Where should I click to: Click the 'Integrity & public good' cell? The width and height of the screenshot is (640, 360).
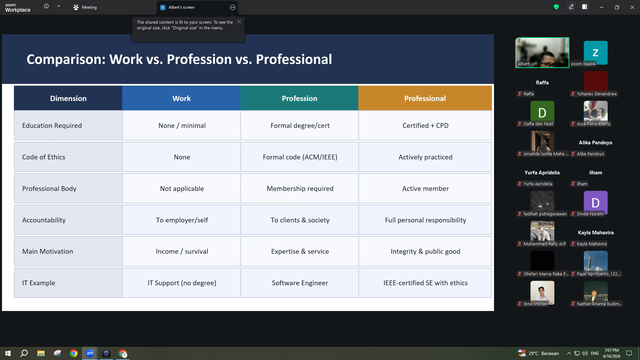425,251
